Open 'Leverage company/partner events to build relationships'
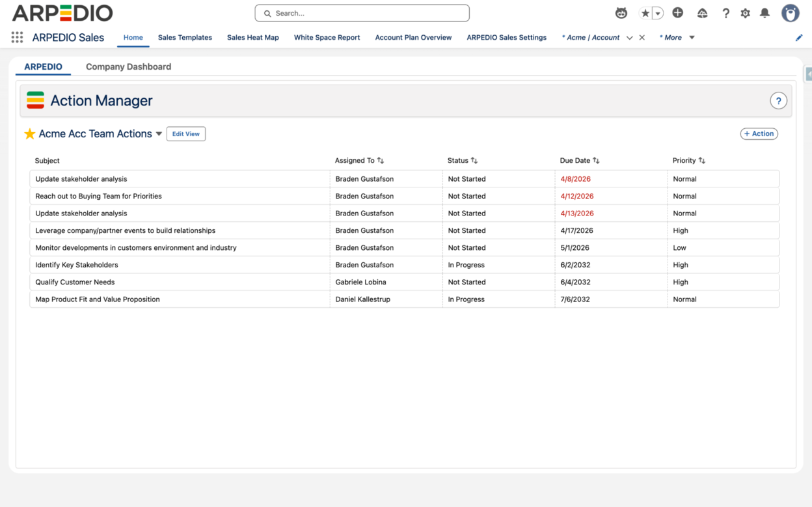 tap(125, 230)
